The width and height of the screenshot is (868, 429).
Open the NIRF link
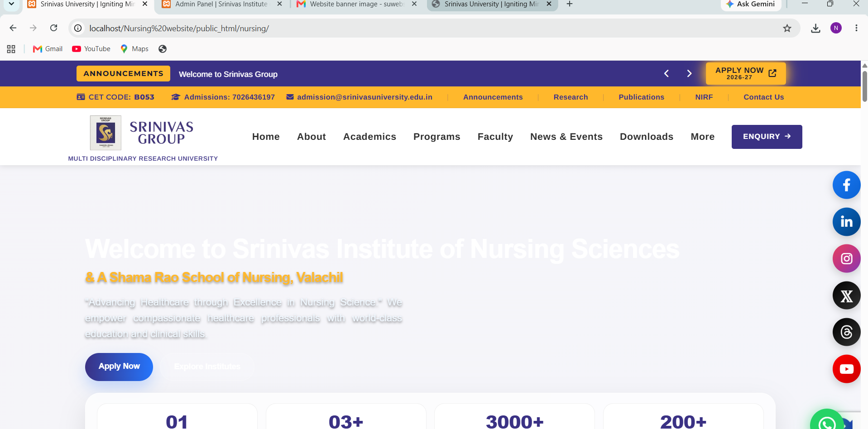[x=704, y=97]
